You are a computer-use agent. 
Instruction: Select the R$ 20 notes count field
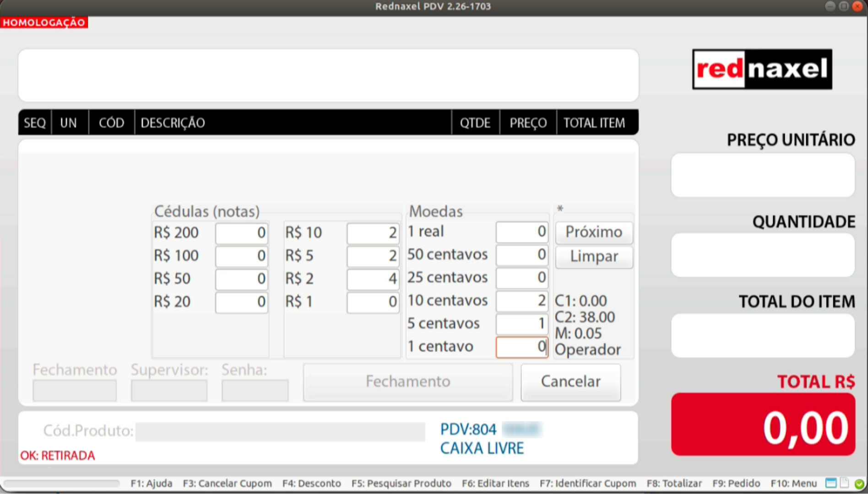[x=242, y=302]
